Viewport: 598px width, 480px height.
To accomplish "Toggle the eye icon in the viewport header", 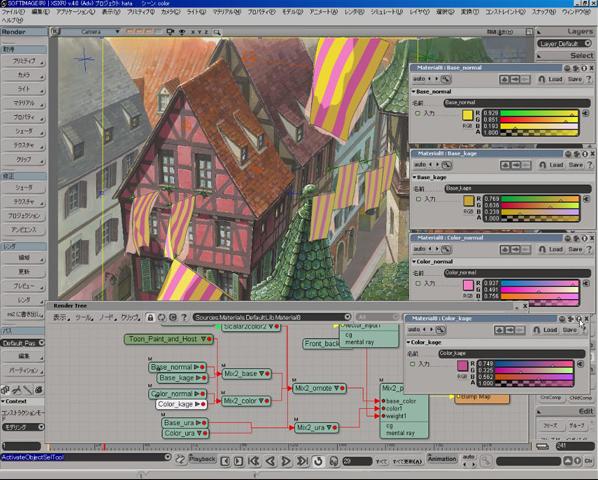I will tap(182, 32).
